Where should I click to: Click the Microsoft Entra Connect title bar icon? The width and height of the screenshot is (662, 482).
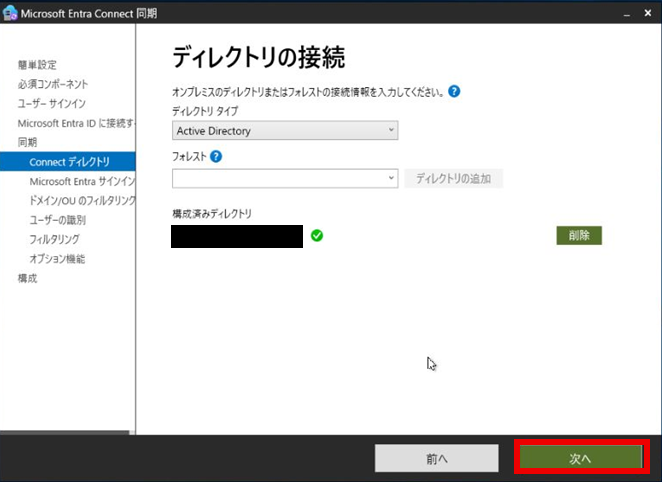tap(11, 13)
